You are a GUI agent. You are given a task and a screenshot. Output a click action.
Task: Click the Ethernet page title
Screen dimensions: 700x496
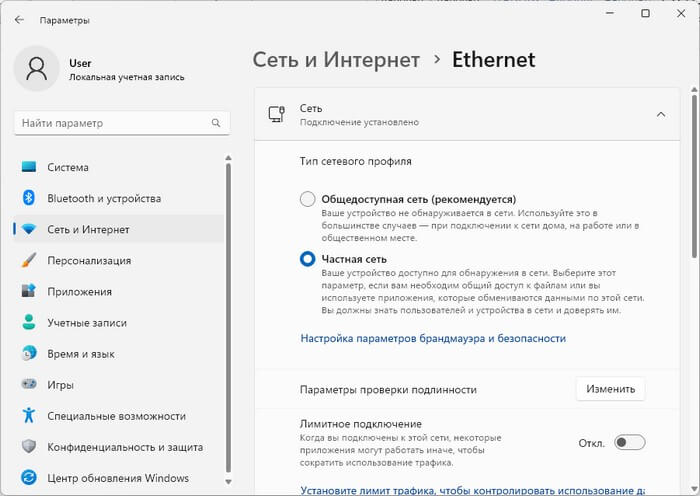pos(493,60)
